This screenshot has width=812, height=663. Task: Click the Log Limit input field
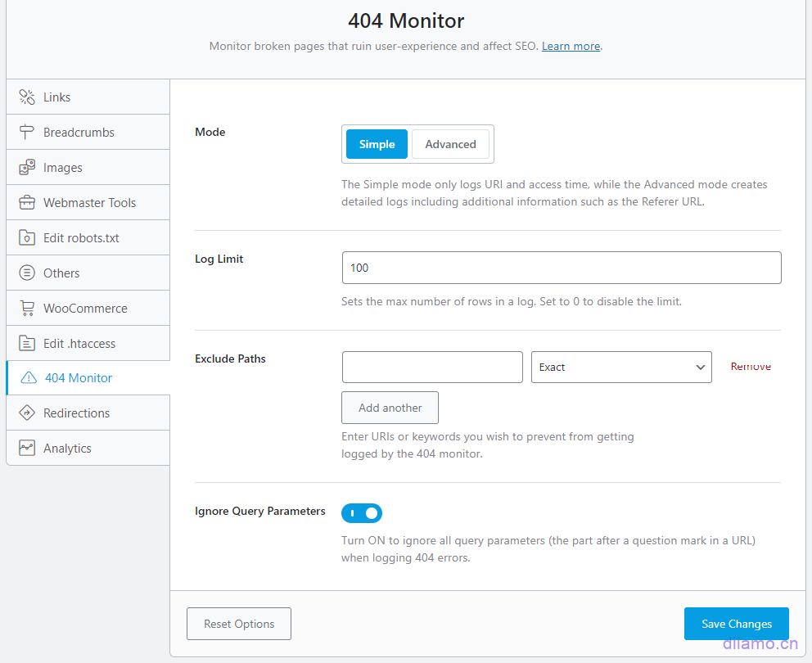point(561,268)
